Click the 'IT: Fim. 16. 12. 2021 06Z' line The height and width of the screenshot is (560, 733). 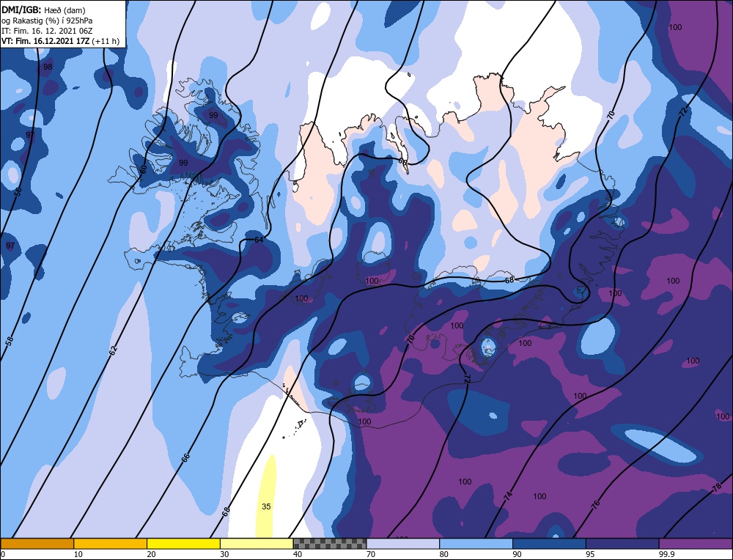[x=47, y=31]
